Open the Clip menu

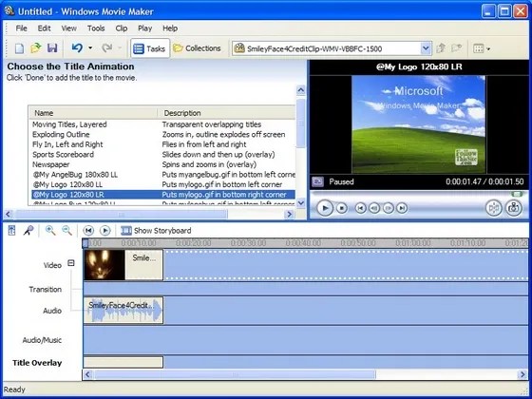point(122,28)
